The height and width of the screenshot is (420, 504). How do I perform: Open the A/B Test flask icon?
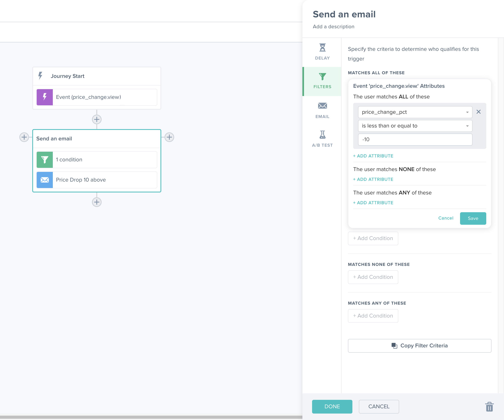click(322, 135)
